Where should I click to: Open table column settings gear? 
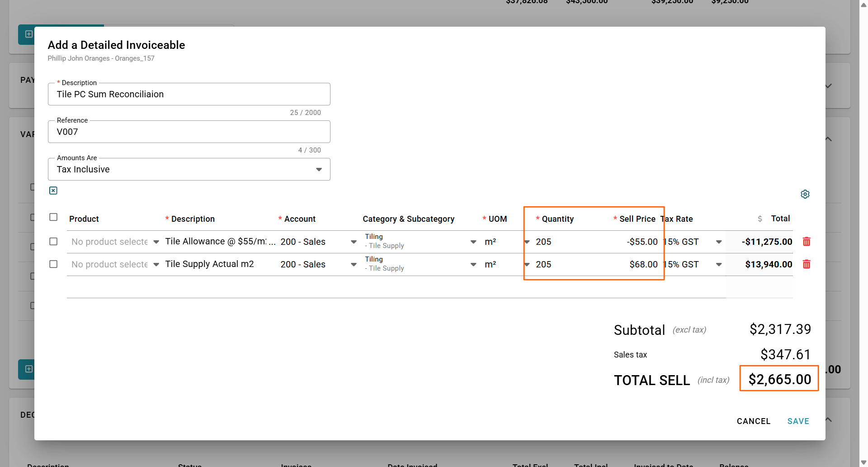[x=805, y=194]
